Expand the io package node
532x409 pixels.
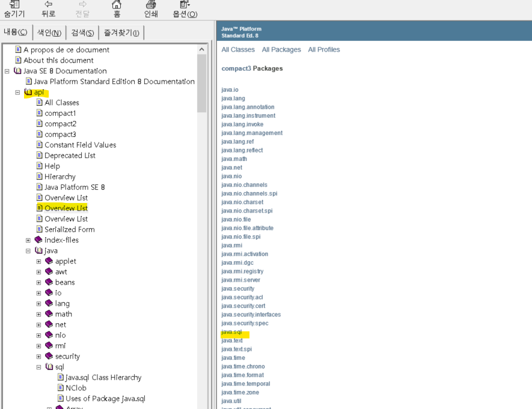pyautogui.click(x=38, y=292)
